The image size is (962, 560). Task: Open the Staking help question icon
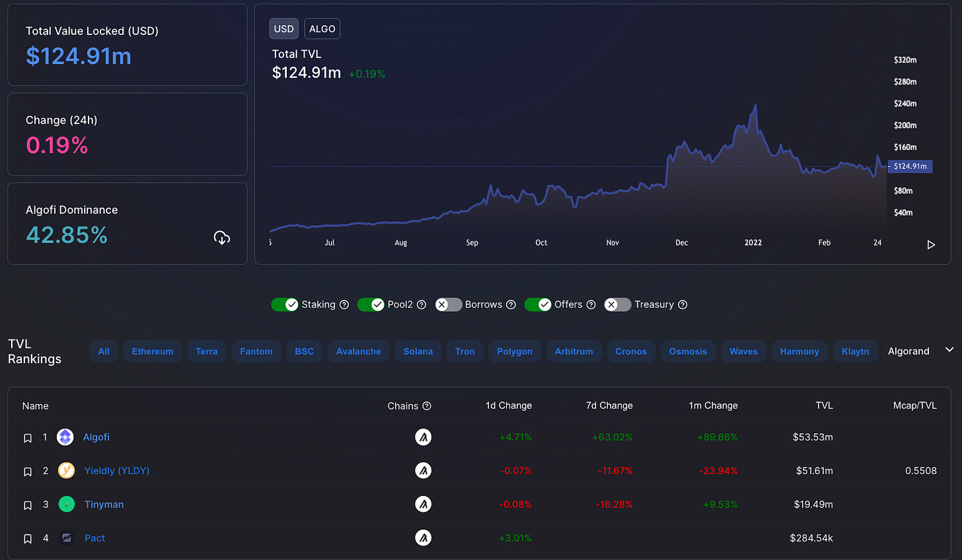(x=344, y=304)
